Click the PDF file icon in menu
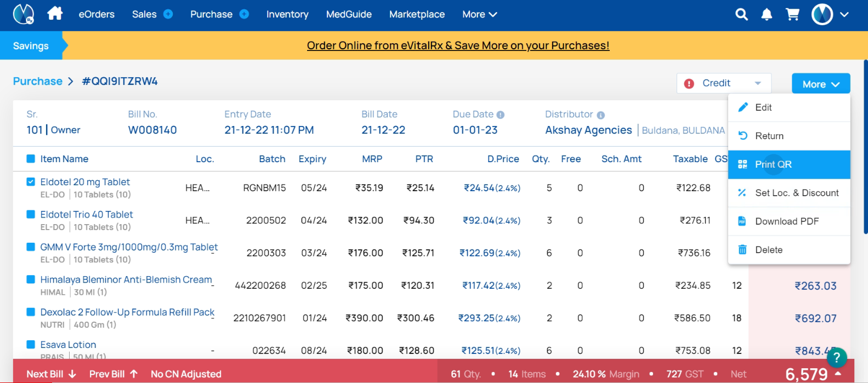868x383 pixels. click(742, 221)
